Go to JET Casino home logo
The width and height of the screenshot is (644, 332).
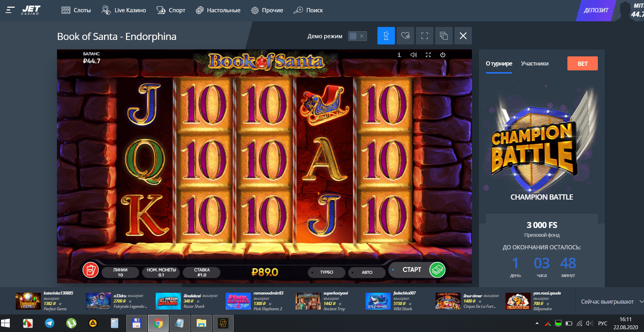[31, 10]
